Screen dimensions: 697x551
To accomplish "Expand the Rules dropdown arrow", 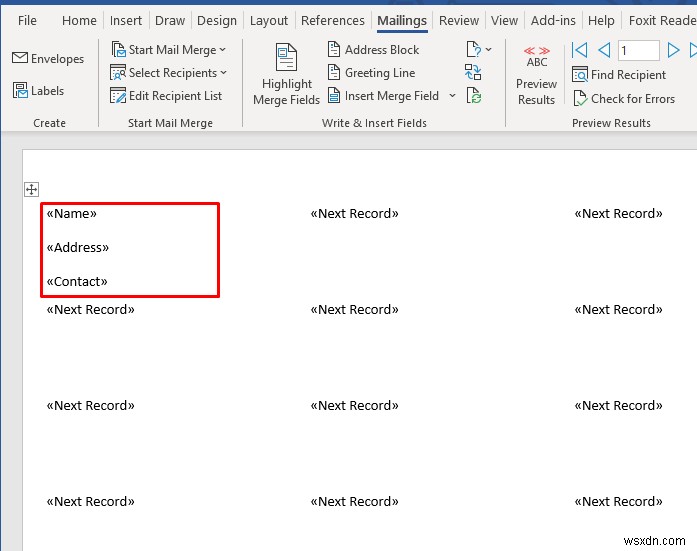I will pyautogui.click(x=489, y=49).
